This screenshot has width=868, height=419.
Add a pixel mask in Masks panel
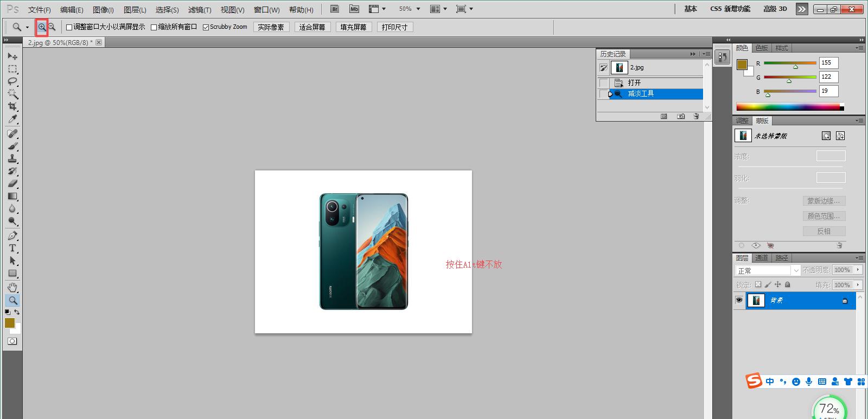pyautogui.click(x=826, y=136)
